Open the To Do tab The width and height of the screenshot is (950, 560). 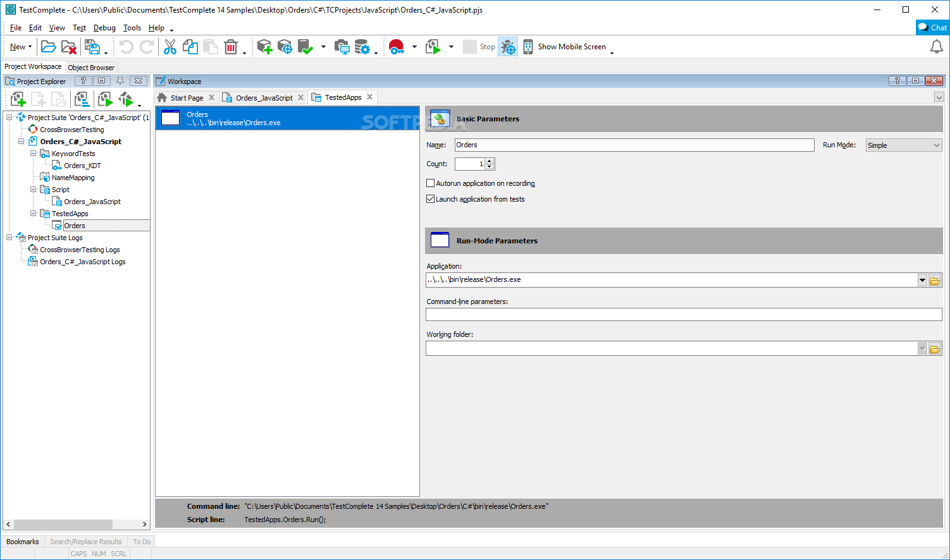pos(142,542)
